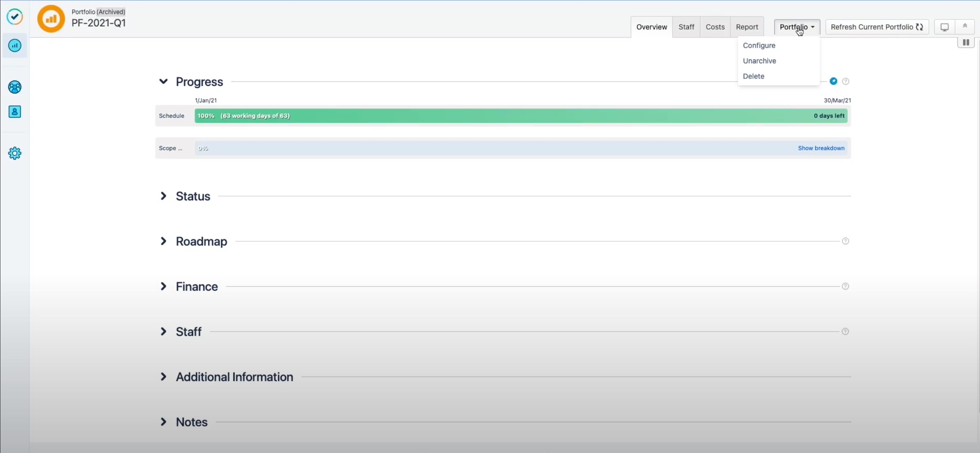
Task: Open the person contact icon in sidebar
Action: [15, 112]
